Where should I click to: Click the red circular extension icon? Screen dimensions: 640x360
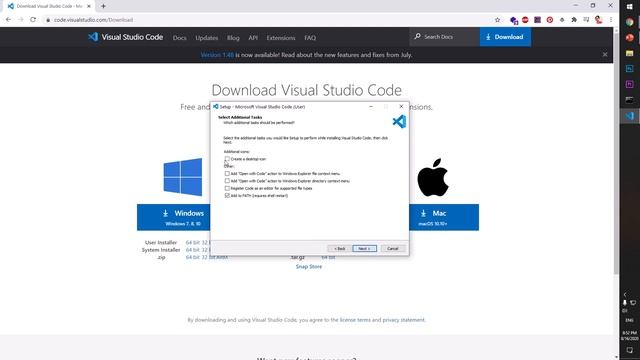[x=550, y=20]
